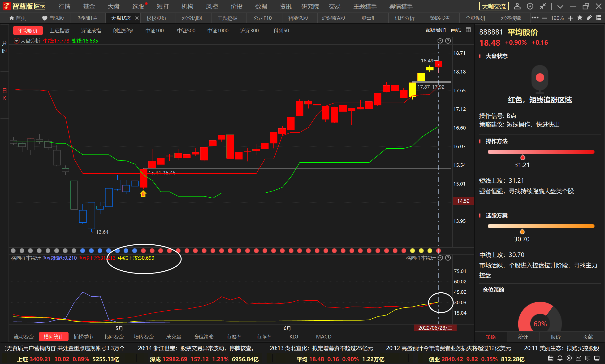Open the 研究院 menu

(310, 6)
